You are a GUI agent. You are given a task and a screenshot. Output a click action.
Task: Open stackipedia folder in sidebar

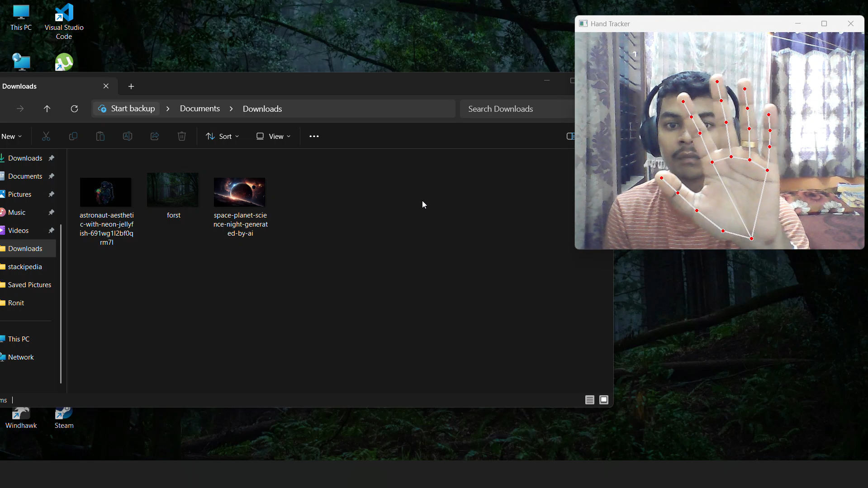[25, 267]
